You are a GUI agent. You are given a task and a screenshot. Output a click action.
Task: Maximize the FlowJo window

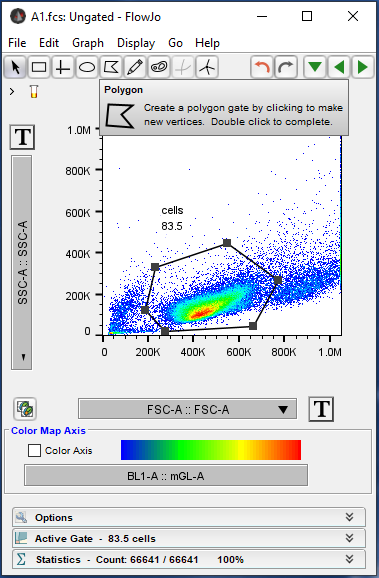point(307,16)
